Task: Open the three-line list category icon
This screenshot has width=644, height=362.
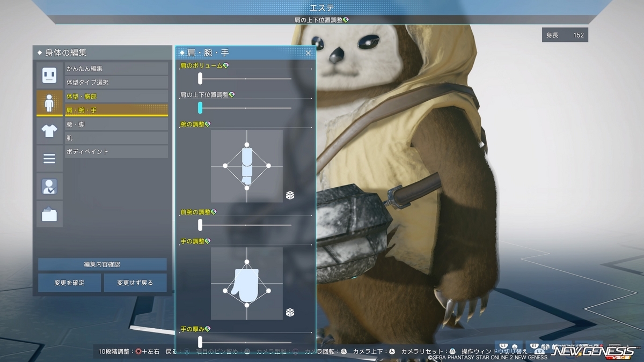Action: coord(49,158)
